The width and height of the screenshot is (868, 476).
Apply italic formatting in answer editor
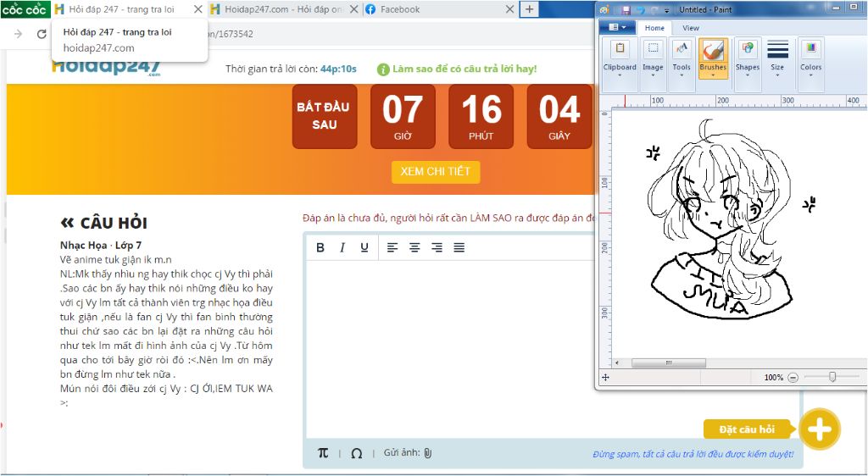tap(342, 247)
